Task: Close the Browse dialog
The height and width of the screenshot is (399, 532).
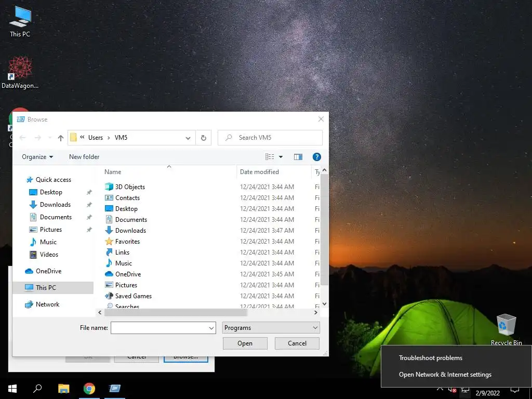Action: (321, 119)
